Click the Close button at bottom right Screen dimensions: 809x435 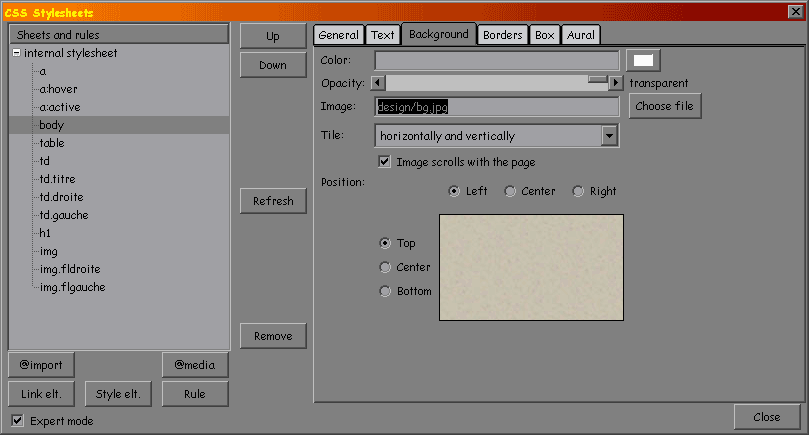tap(767, 417)
